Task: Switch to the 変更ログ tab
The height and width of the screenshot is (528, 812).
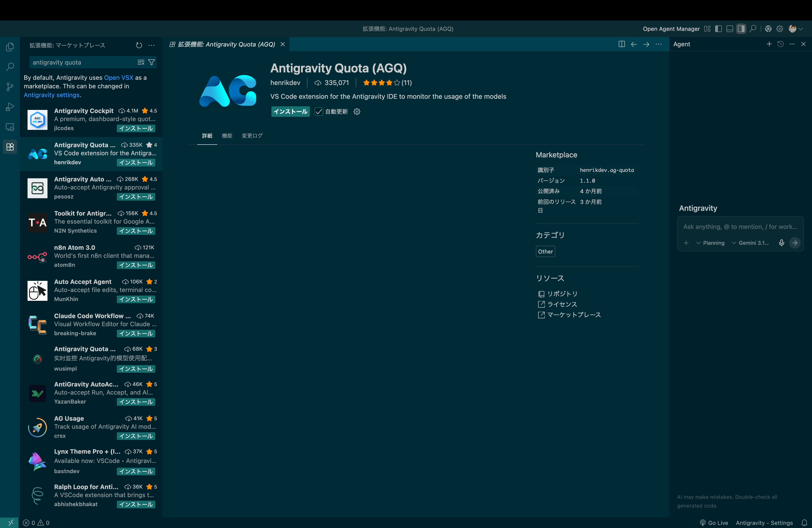Action: tap(252, 136)
